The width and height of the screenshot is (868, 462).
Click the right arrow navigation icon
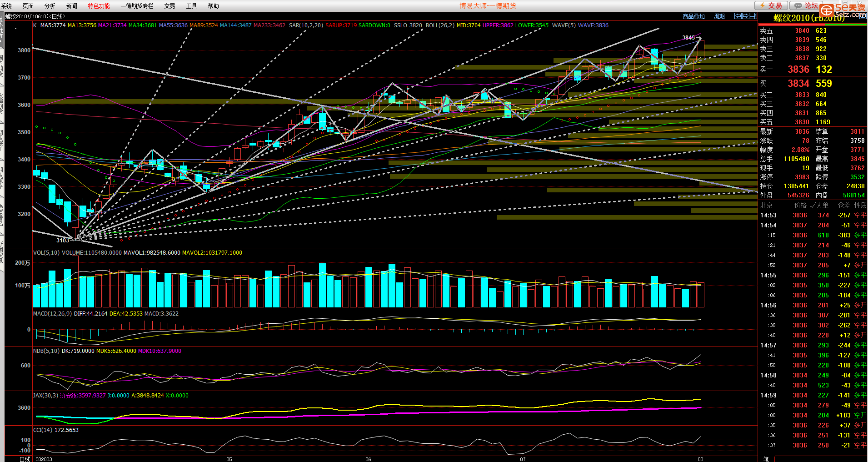[745, 16]
